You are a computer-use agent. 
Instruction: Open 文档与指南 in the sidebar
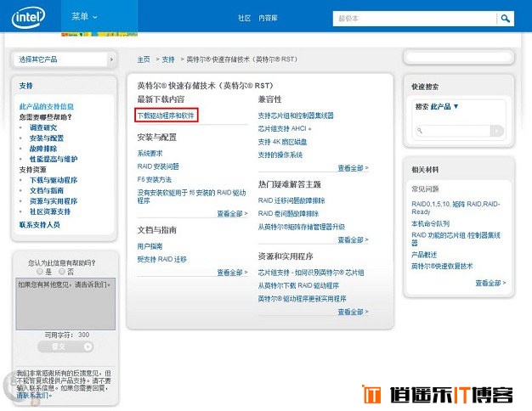pyautogui.click(x=47, y=190)
